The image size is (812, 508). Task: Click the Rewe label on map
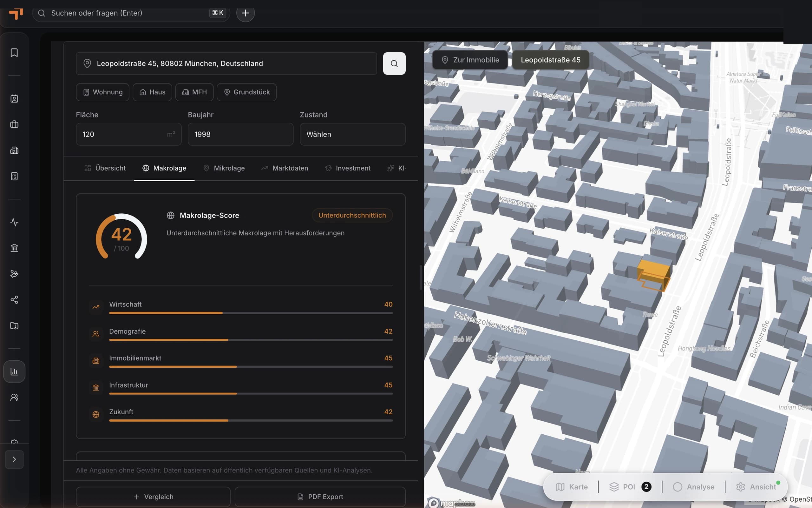650,315
